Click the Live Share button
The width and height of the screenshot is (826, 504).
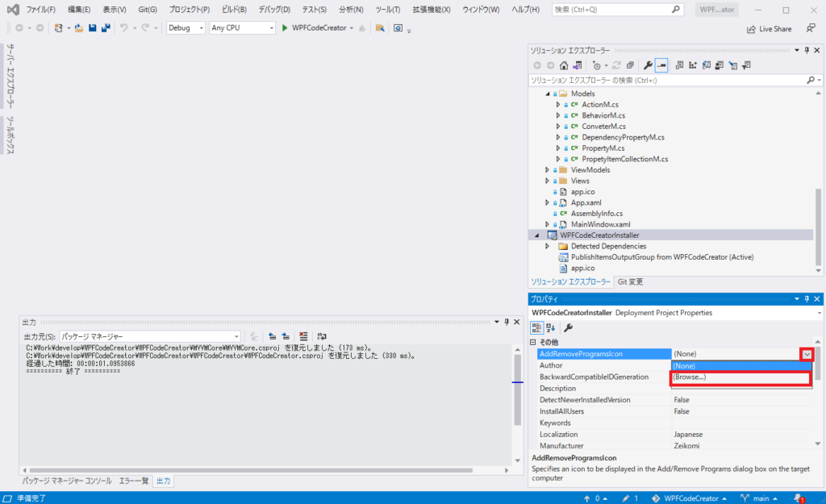point(769,29)
